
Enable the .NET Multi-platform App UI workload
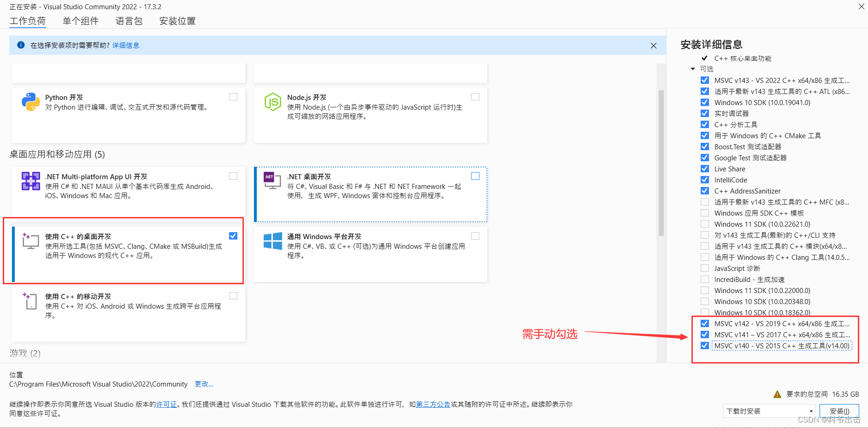pos(233,176)
